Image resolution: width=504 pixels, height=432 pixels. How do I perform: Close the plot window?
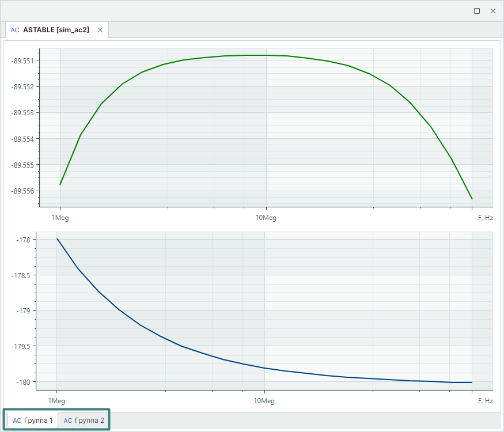(x=493, y=11)
